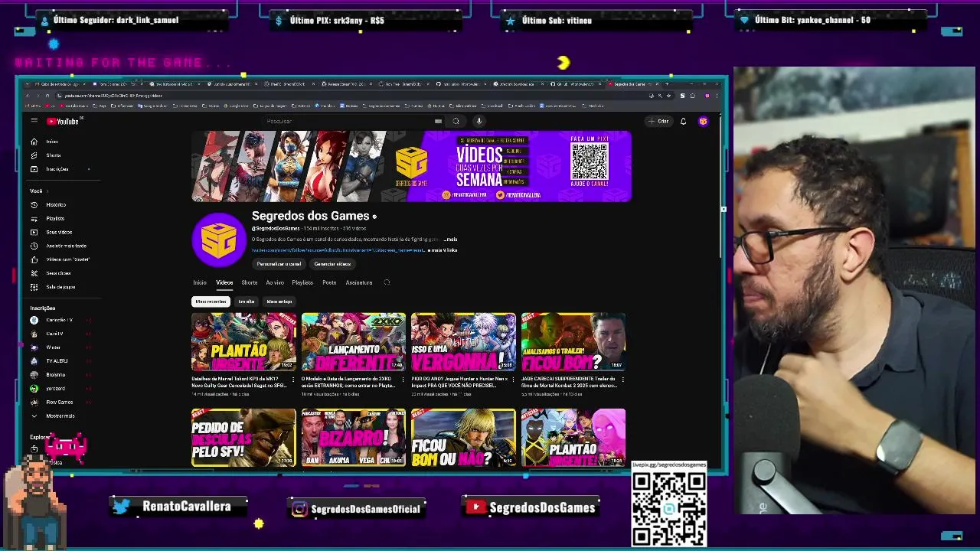980x551 pixels.
Task: Click the channel banner image
Action: [411, 166]
